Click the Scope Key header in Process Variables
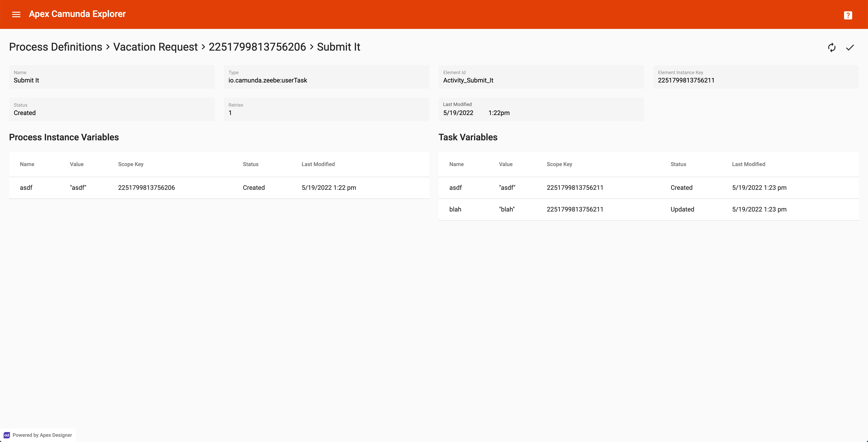This screenshot has height=442, width=868. (130, 164)
